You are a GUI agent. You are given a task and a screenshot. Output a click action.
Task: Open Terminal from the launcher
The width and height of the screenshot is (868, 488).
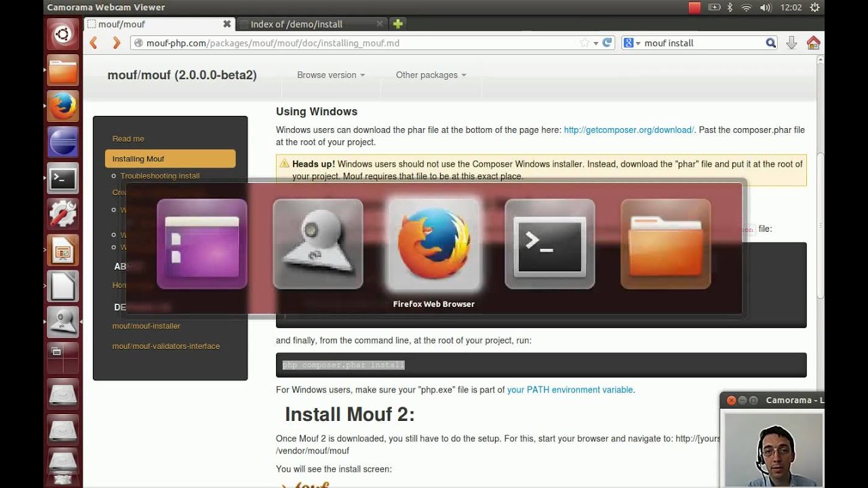pyautogui.click(x=63, y=179)
